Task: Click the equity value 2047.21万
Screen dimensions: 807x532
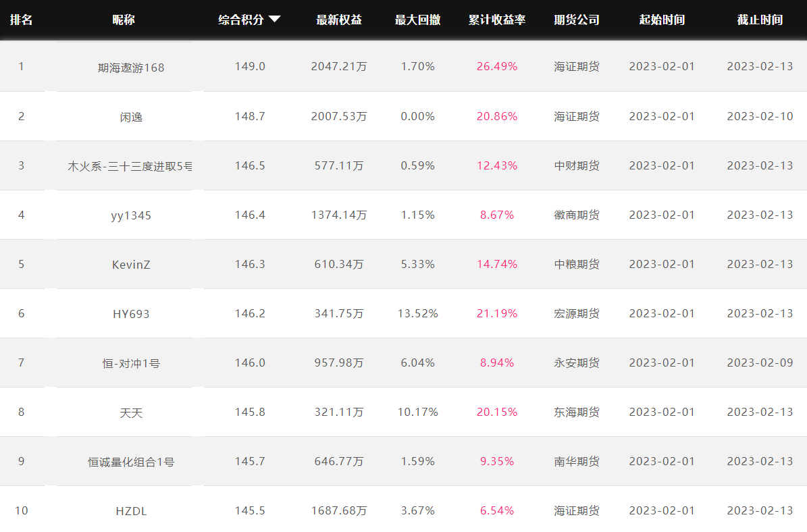Action: (339, 66)
